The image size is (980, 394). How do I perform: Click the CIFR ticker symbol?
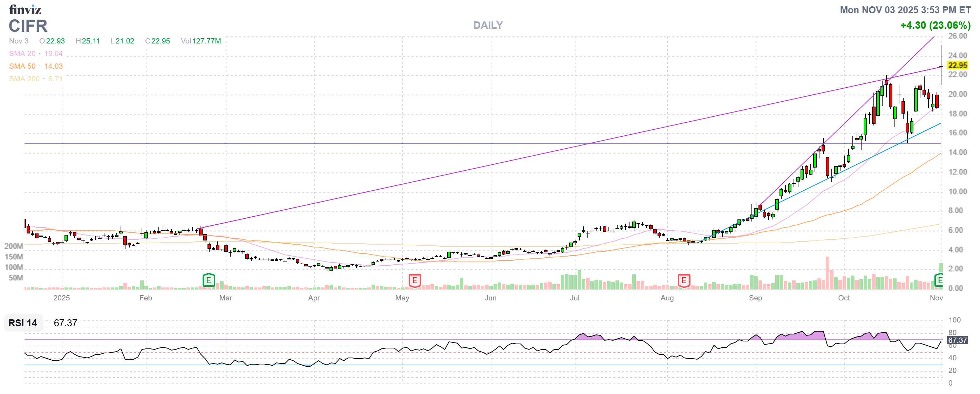[28, 26]
